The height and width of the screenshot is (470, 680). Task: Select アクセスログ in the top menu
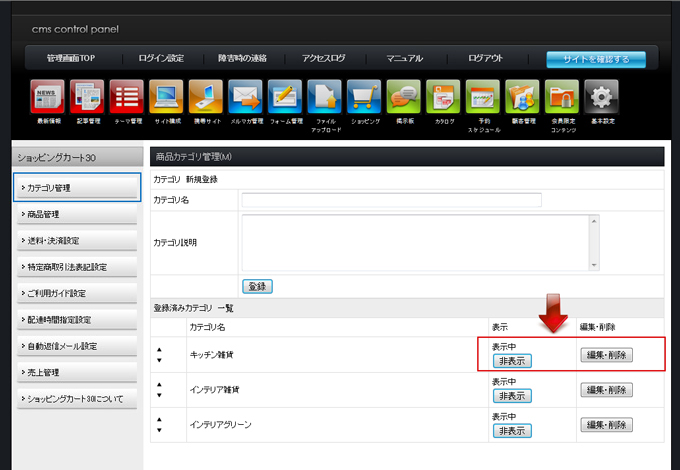pos(323,59)
